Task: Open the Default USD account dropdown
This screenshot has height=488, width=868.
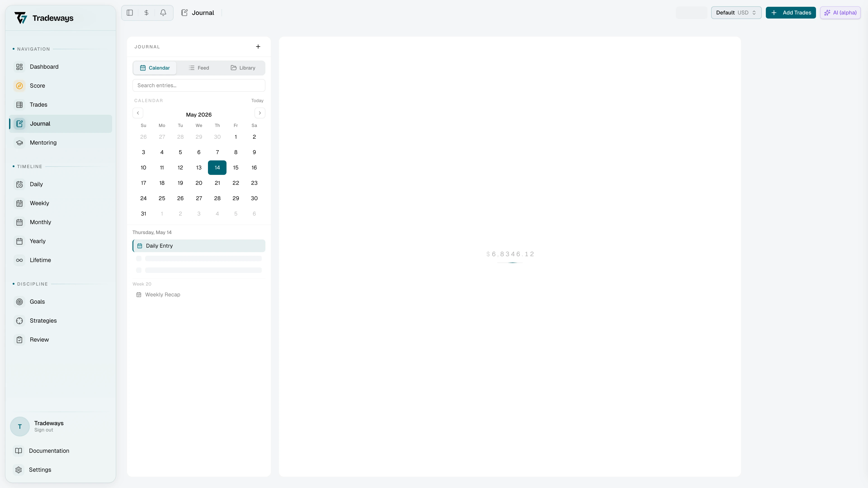Action: pyautogui.click(x=736, y=13)
